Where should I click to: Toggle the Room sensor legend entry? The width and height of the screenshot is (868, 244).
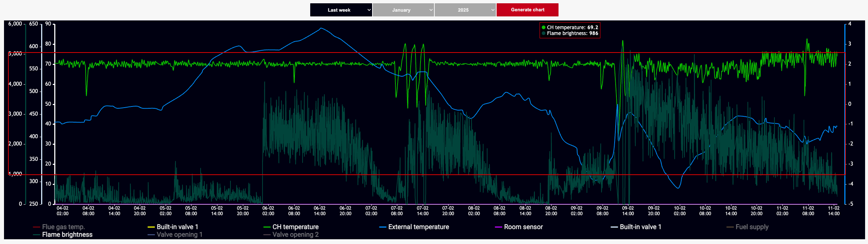523,227
